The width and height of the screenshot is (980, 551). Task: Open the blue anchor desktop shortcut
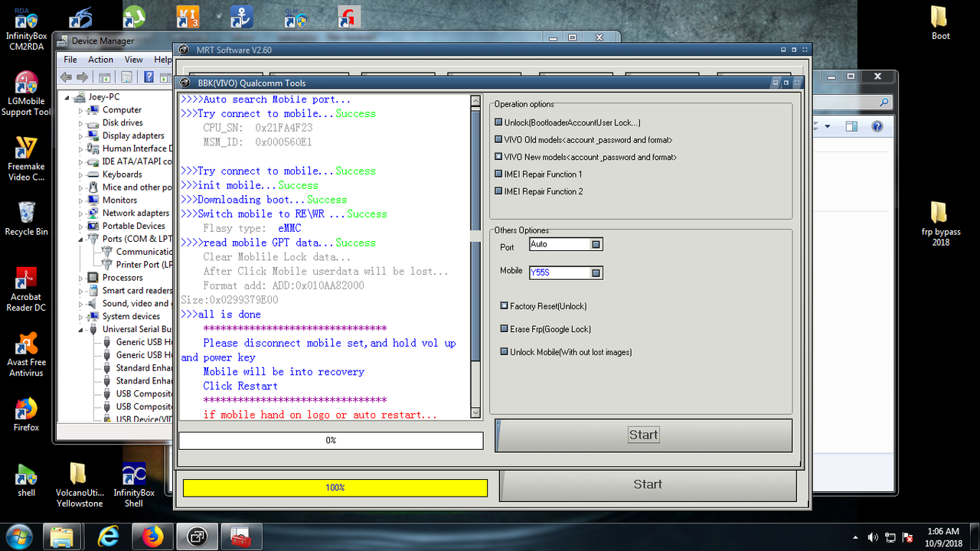pyautogui.click(x=242, y=17)
